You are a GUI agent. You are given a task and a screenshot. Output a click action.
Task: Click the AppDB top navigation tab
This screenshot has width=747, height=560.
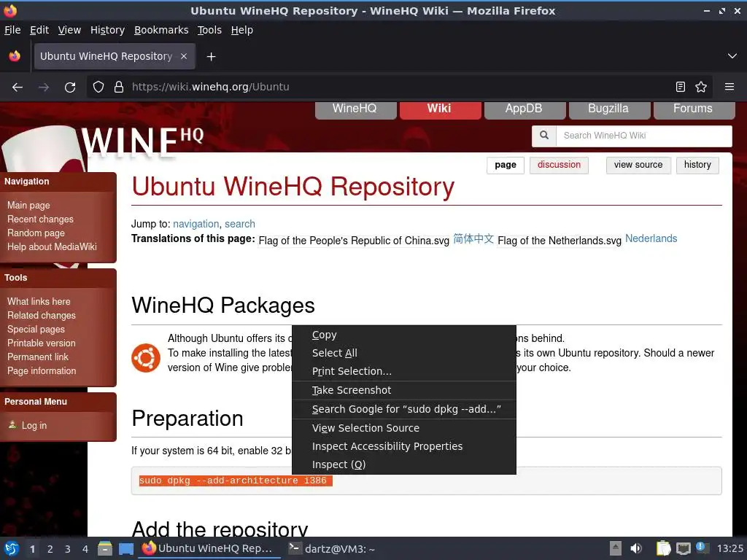525,109
